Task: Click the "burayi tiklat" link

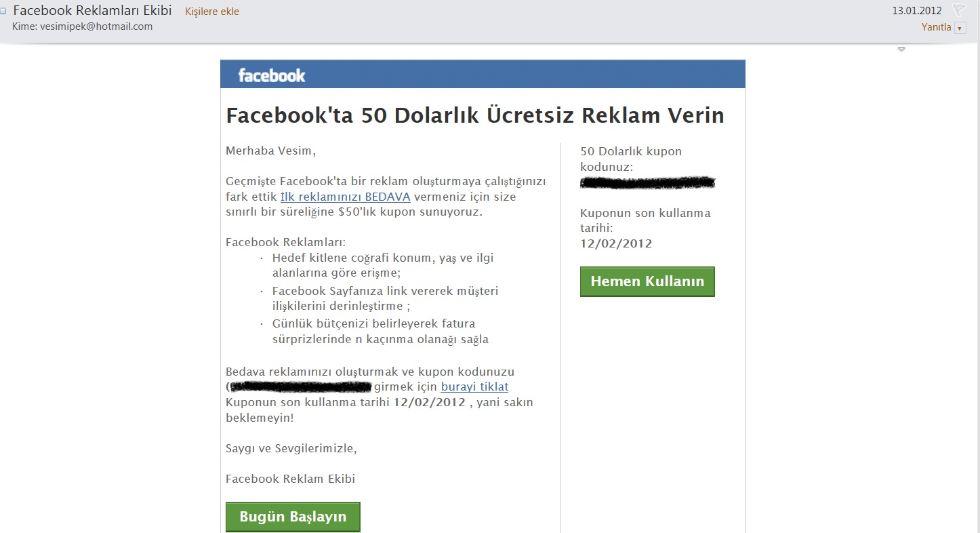Action: [x=474, y=387]
